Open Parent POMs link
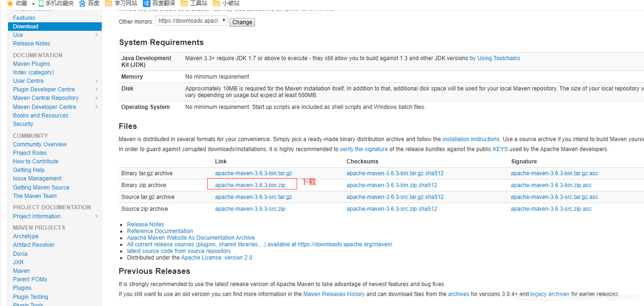The height and width of the screenshot is (306, 644). (30, 279)
